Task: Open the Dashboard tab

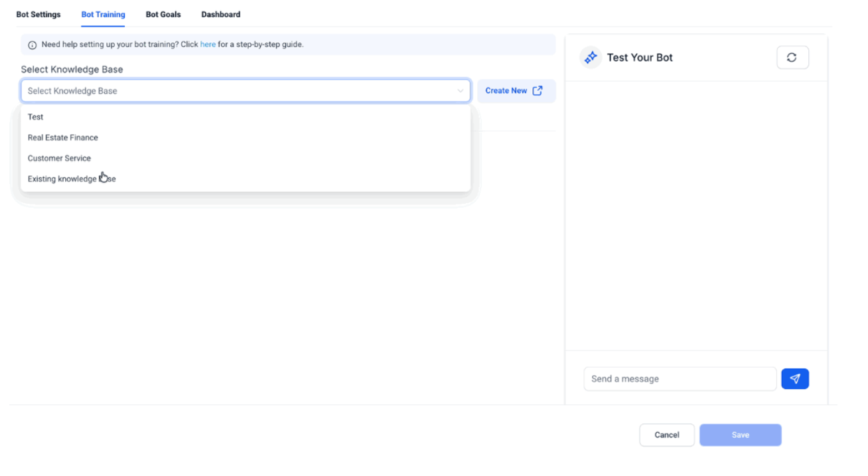Action: [221, 14]
